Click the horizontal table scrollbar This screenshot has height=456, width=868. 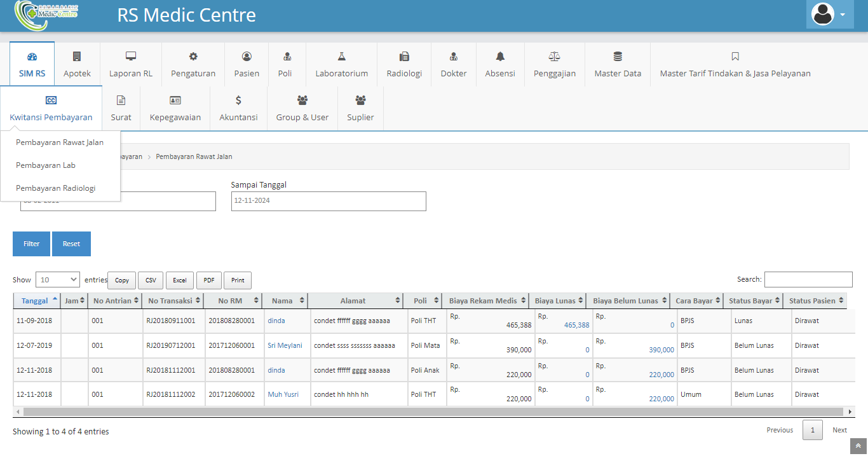click(x=432, y=412)
